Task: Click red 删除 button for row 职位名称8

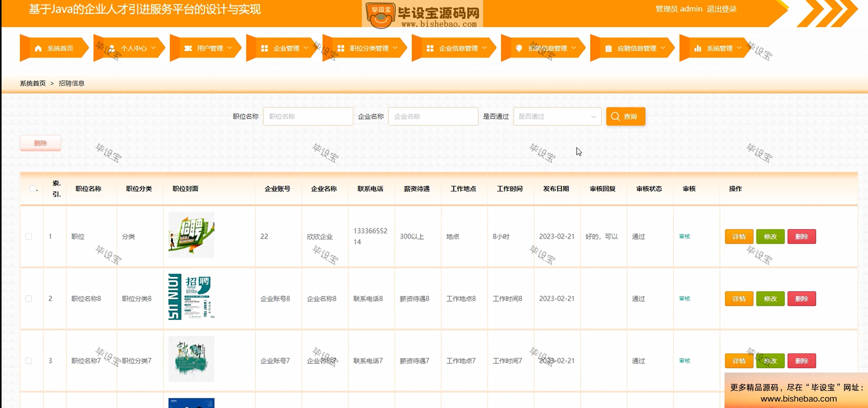Action: click(x=801, y=299)
